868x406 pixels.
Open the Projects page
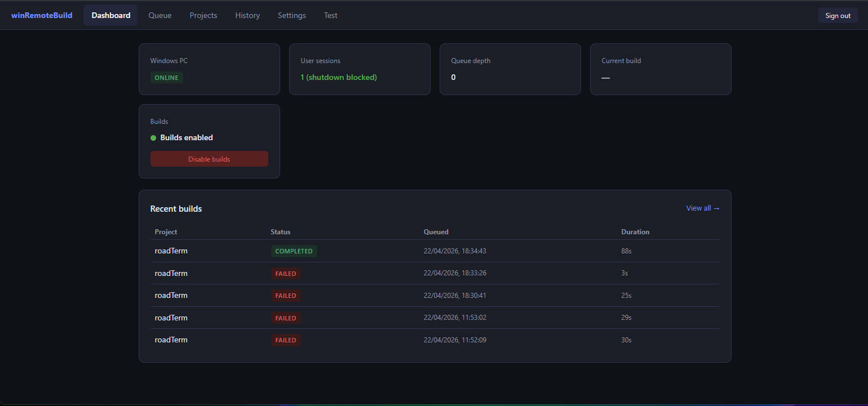click(x=203, y=15)
